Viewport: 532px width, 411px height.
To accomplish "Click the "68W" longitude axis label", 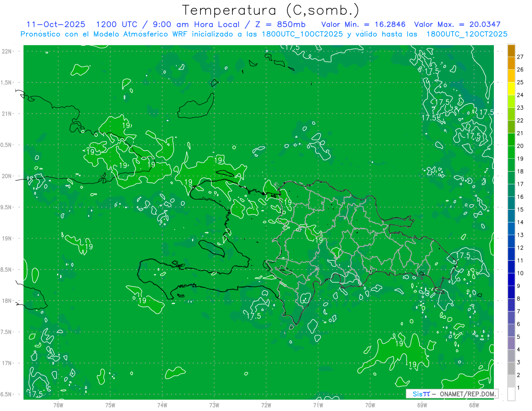I will 474,405.
